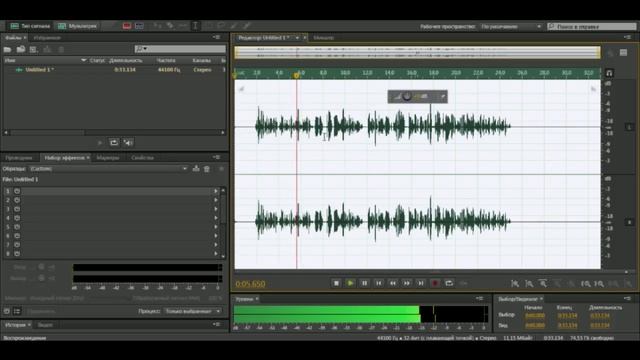
Task: Start recording with the red Record button
Action: (x=435, y=283)
